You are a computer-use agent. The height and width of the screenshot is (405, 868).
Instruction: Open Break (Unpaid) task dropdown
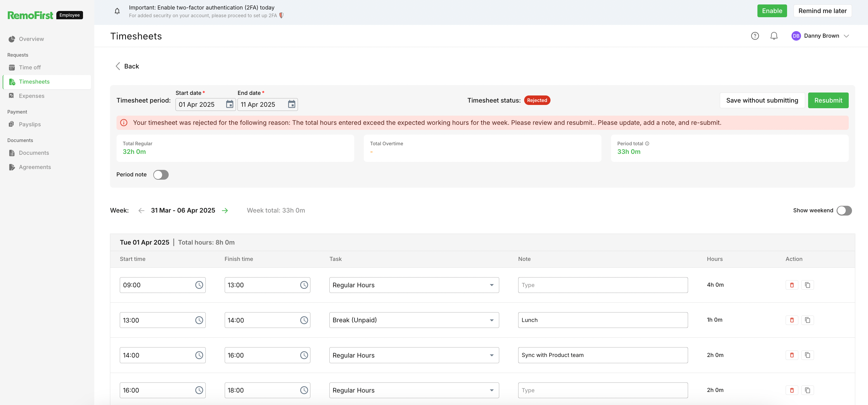414,320
